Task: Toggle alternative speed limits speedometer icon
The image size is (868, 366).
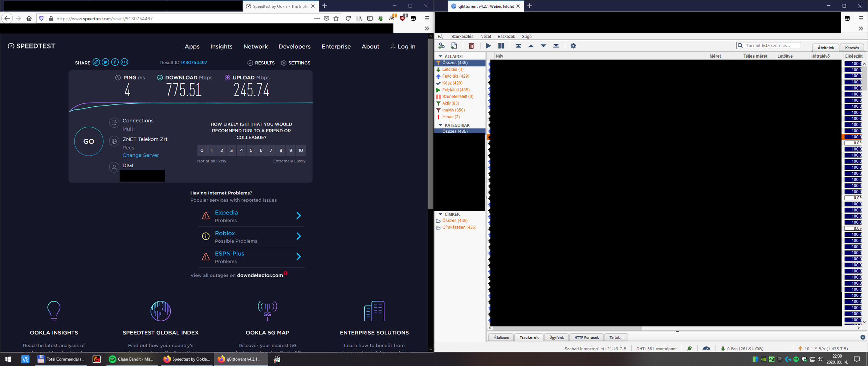Action: tap(706, 348)
